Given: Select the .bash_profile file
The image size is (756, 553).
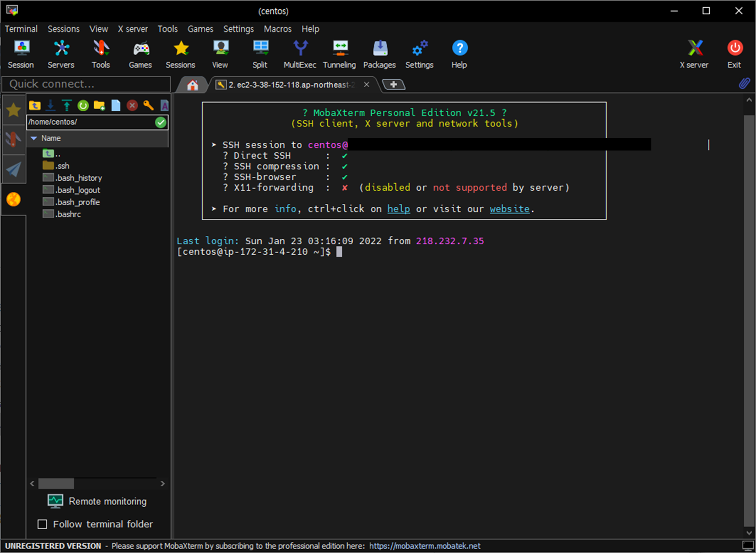Looking at the screenshot, I should (71, 202).
